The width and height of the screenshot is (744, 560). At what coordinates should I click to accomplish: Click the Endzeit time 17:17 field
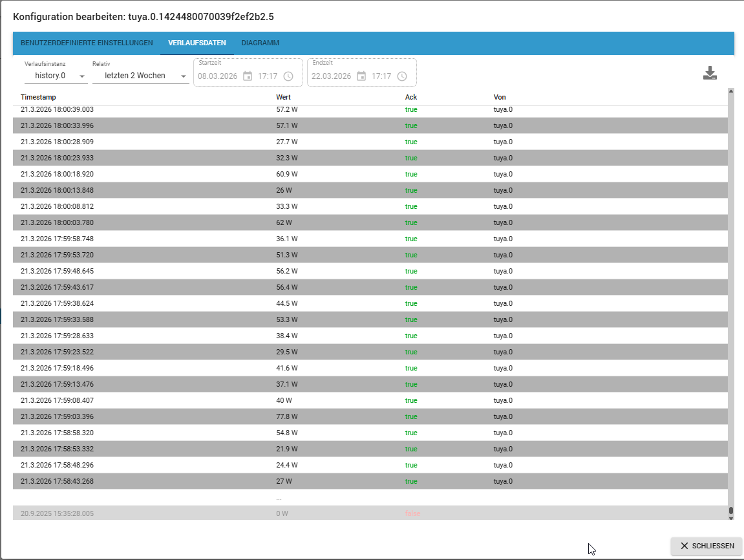click(381, 76)
